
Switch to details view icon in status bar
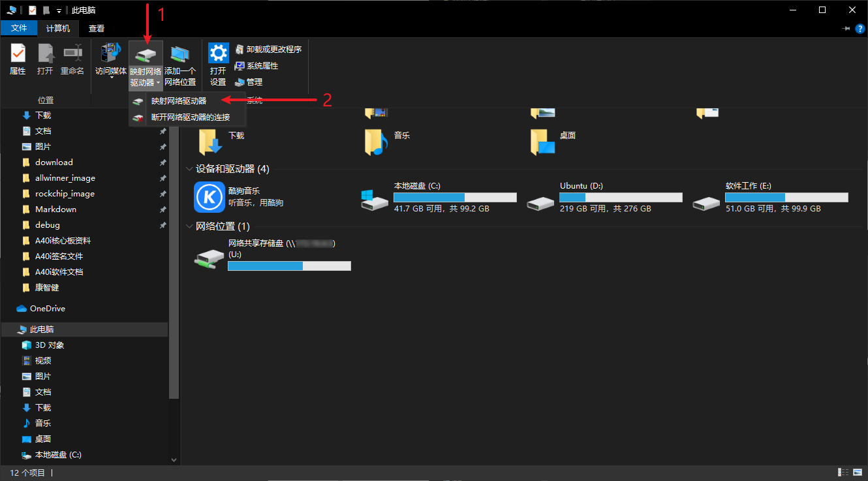pos(842,473)
